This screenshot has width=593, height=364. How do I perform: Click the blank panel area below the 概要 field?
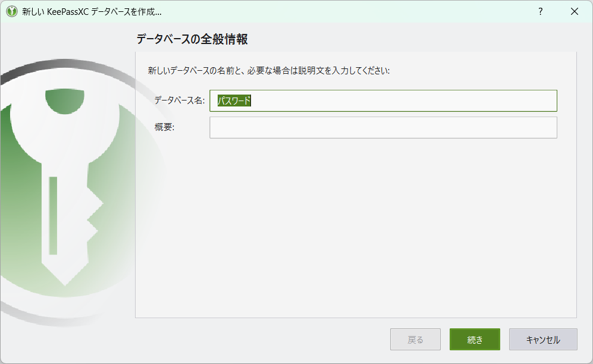[x=356, y=227]
